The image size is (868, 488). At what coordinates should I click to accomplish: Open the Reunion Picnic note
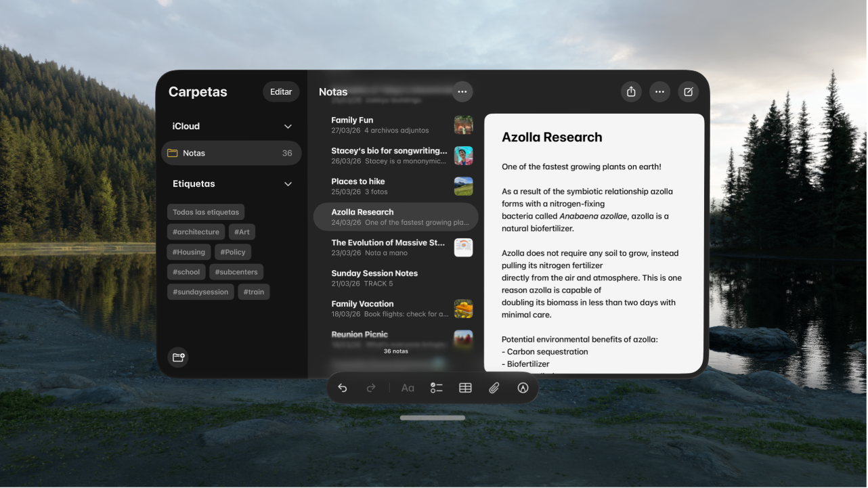point(395,339)
